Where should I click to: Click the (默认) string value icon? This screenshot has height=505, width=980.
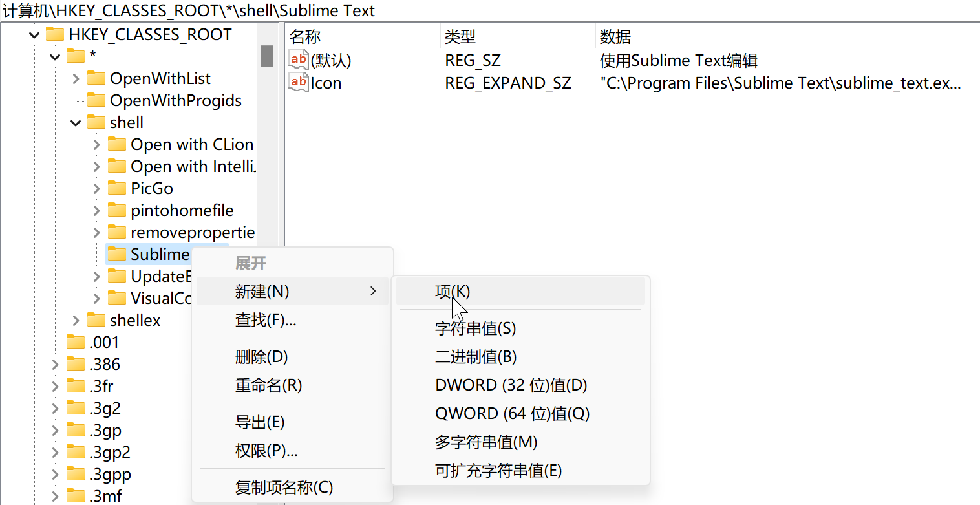click(299, 60)
